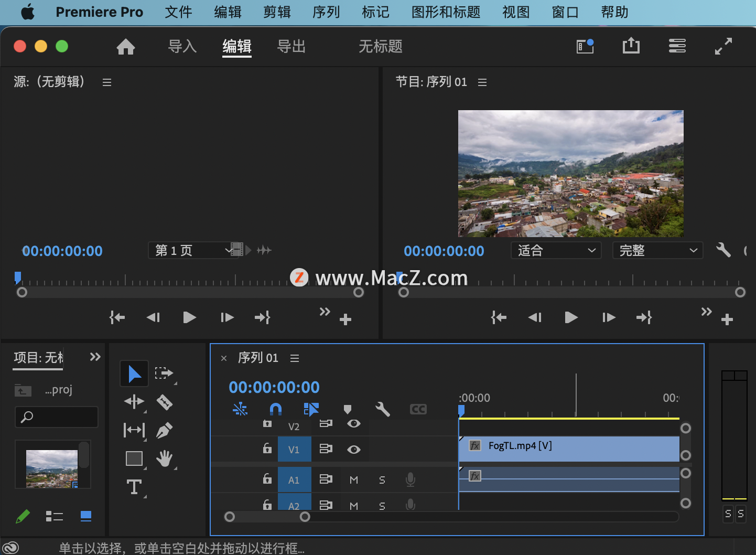Select the Rectangle tool
The width and height of the screenshot is (756, 555).
pos(134,458)
